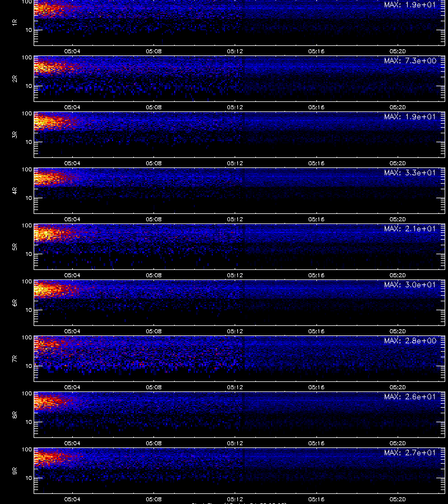
Task: Click the 5R panel axis label
Action: [x=15, y=246]
